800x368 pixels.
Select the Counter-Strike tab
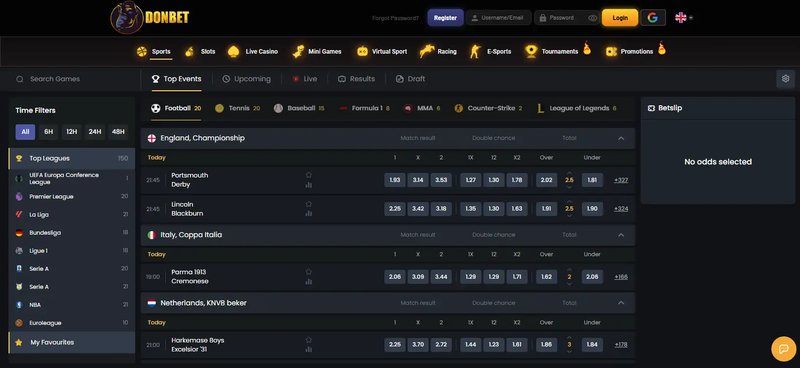click(x=488, y=108)
